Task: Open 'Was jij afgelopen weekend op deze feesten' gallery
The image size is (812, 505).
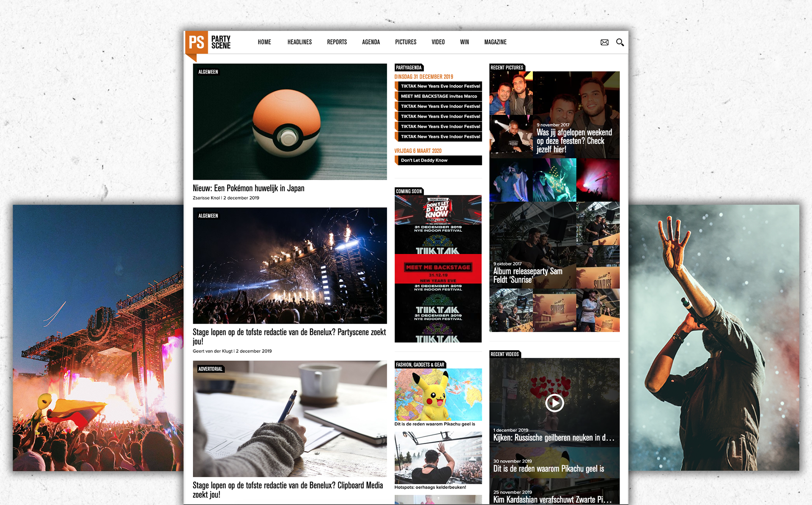Action: (x=574, y=141)
